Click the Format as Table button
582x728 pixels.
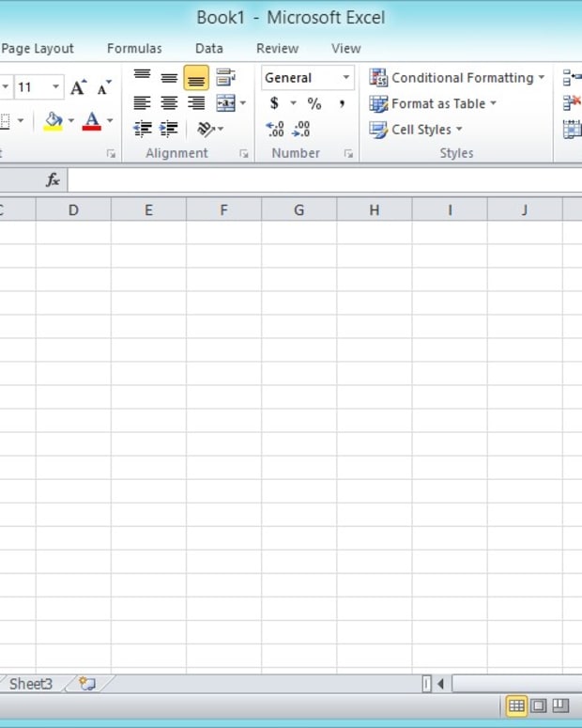pos(433,104)
